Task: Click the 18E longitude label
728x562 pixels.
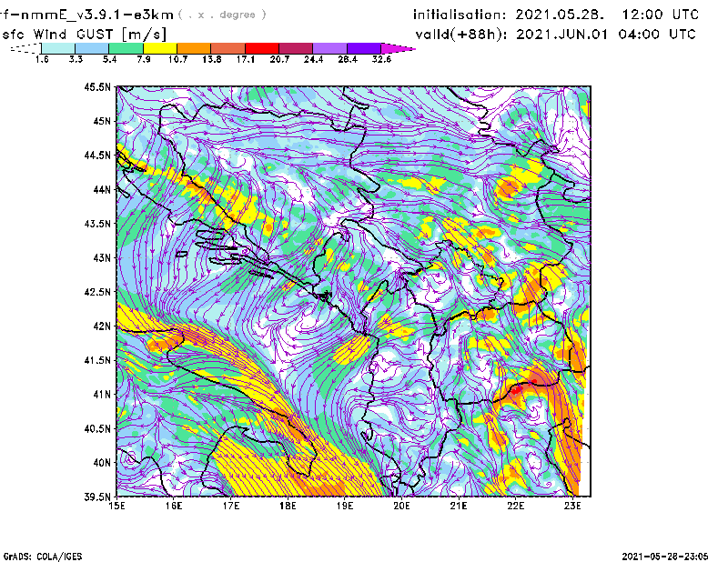Action: [288, 506]
